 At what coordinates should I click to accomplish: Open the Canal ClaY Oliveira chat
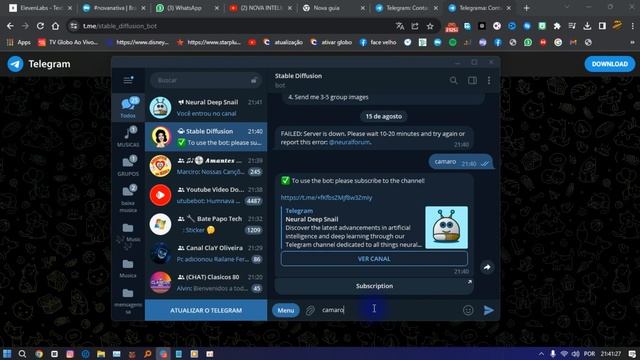206,253
